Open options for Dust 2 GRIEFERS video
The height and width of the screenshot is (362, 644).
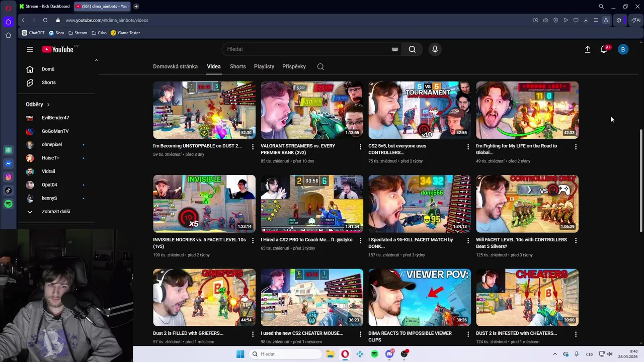253,334
